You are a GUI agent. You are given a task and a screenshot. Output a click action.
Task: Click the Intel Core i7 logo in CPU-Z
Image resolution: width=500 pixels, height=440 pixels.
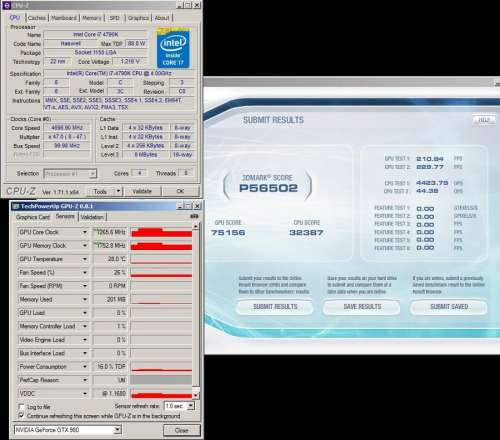pyautogui.click(x=173, y=49)
